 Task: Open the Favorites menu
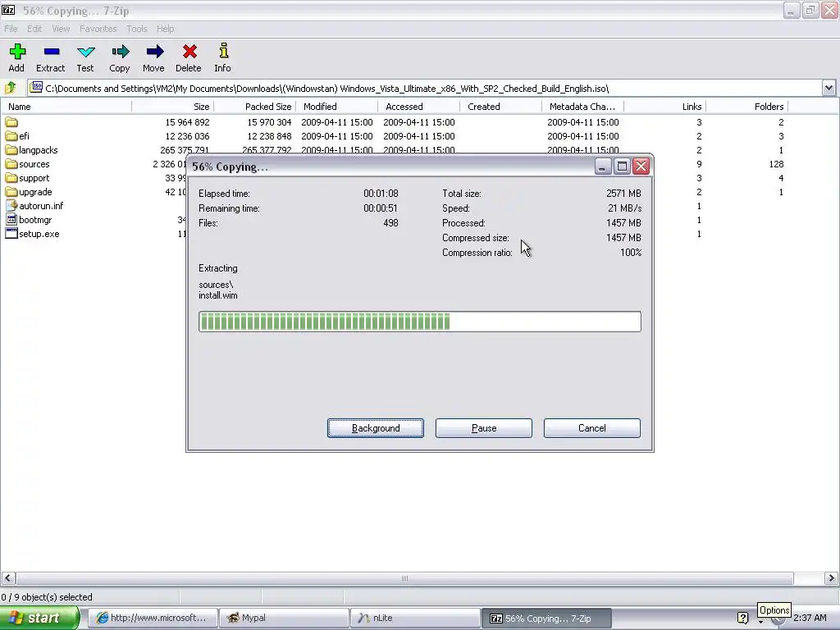tap(98, 29)
